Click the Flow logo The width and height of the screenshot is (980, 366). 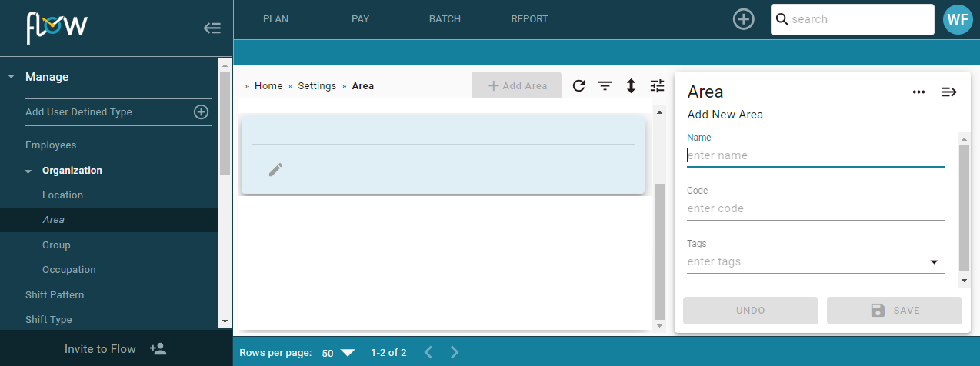(57, 28)
